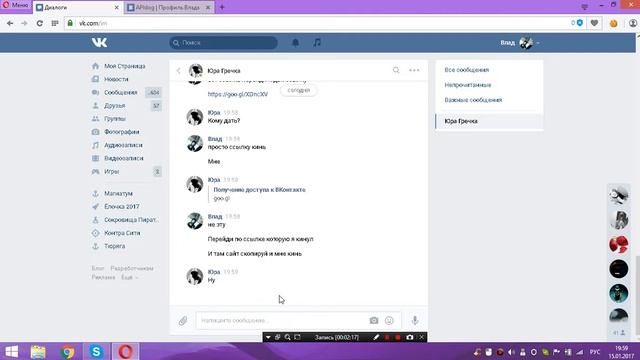Open Аудиозаписи in left menu
The height and width of the screenshot is (360, 640).
click(x=123, y=145)
